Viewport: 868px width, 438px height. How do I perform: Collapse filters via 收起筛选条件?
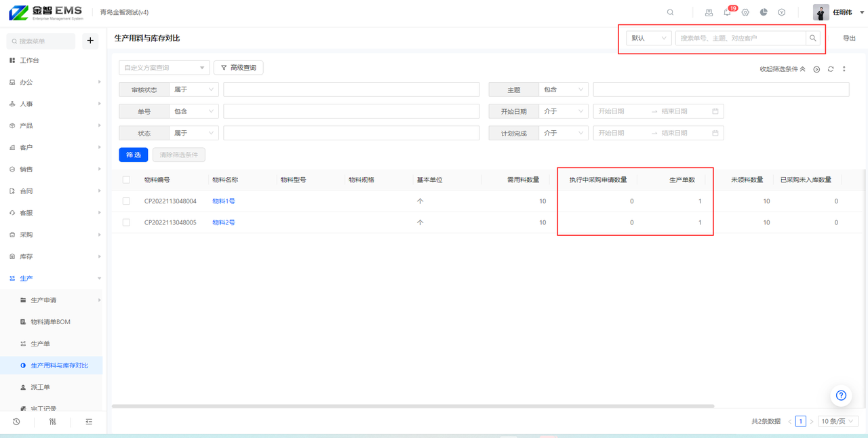click(x=783, y=69)
